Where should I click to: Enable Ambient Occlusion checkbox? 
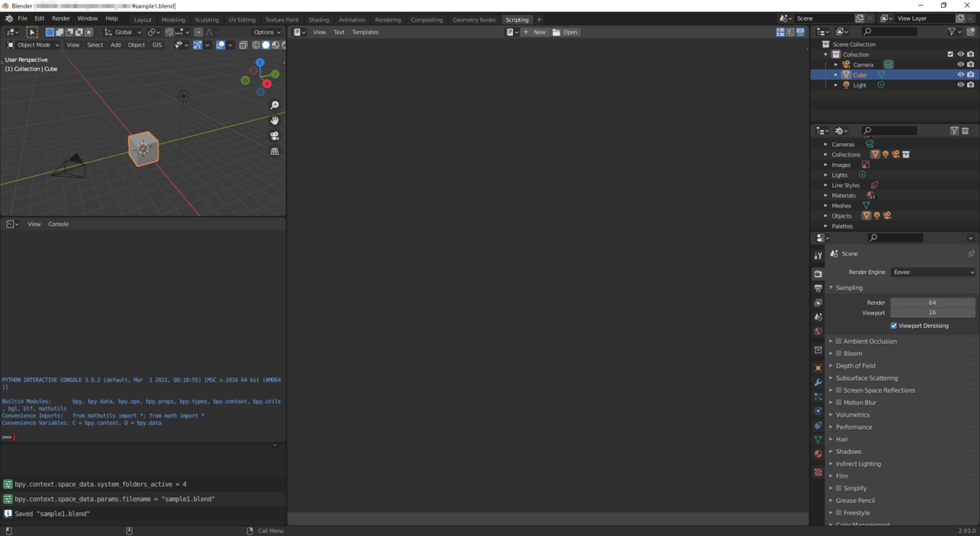tap(838, 342)
